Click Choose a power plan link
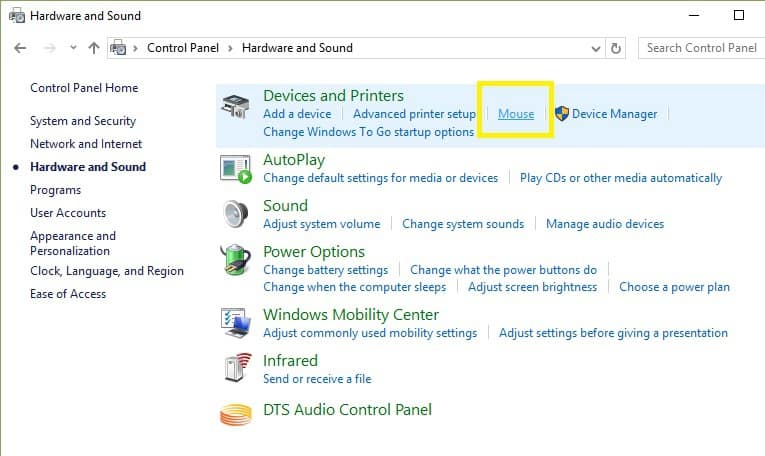The height and width of the screenshot is (456, 765). pos(674,287)
